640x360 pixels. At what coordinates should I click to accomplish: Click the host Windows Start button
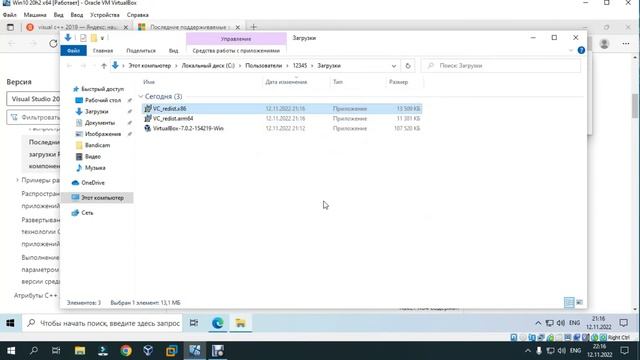[x=11, y=351]
